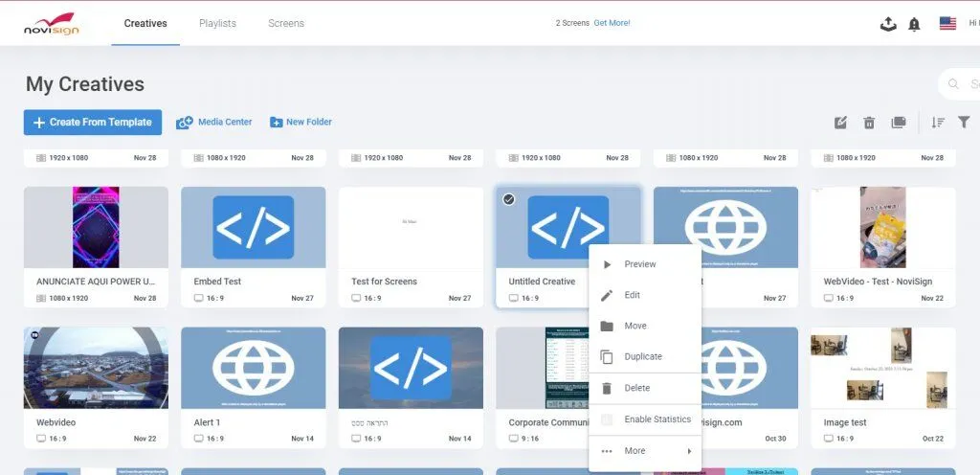This screenshot has width=980, height=475.
Task: Click the stacked-cards icon beside the trash
Action: [x=898, y=123]
